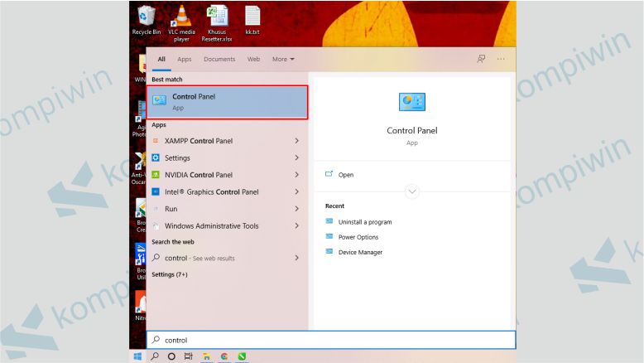
Task: Click the large Control Panel preview icon
Action: [x=412, y=102]
